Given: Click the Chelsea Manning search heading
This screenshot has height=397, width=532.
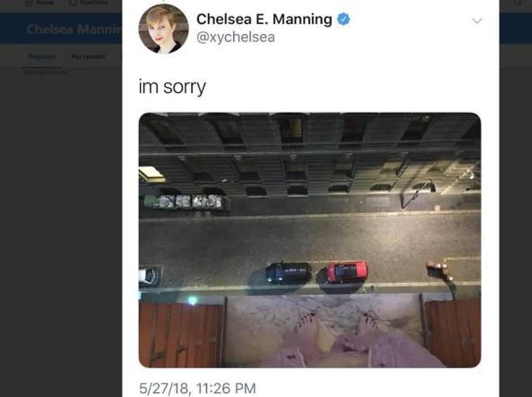Looking at the screenshot, I should (74, 29).
